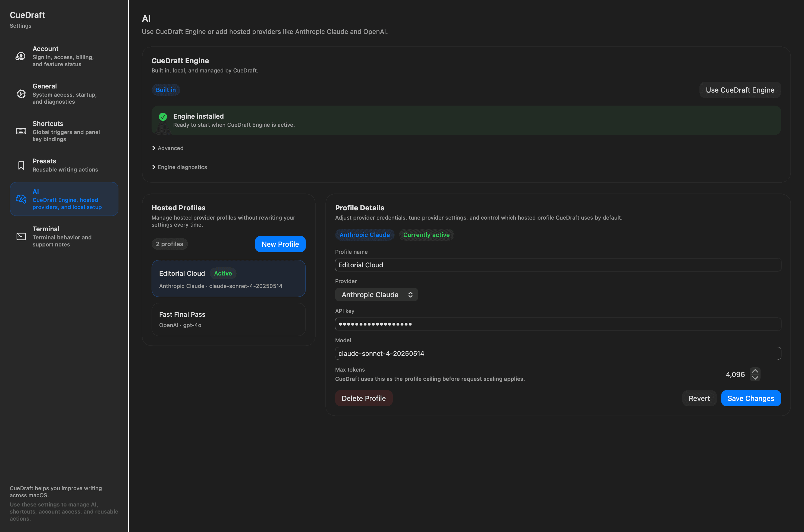Click the General settings gear icon

pyautogui.click(x=21, y=94)
